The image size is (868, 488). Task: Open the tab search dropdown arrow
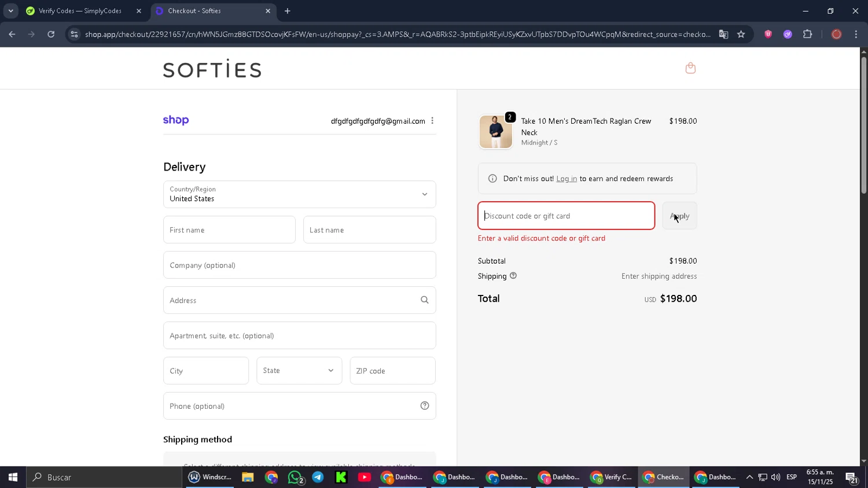10,11
